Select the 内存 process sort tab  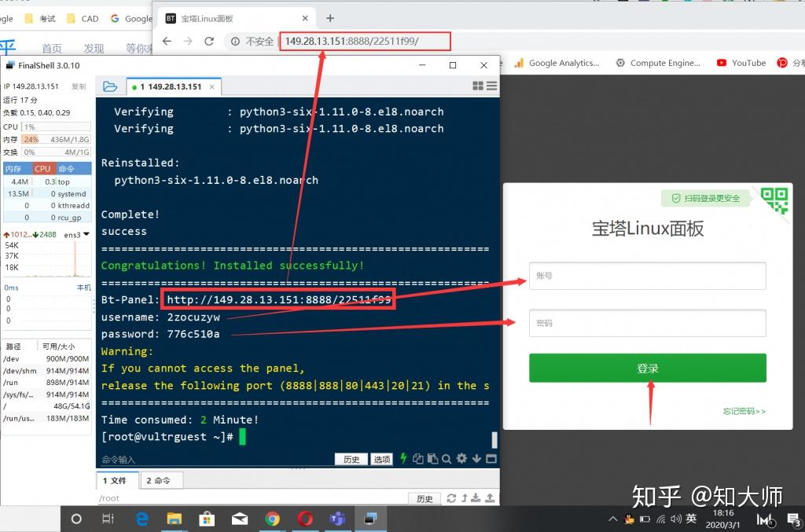(18, 168)
